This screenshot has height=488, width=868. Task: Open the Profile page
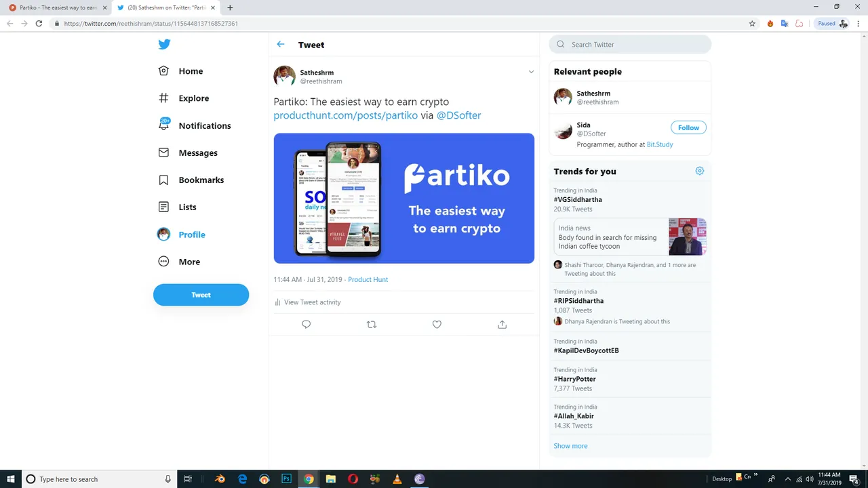click(181, 235)
